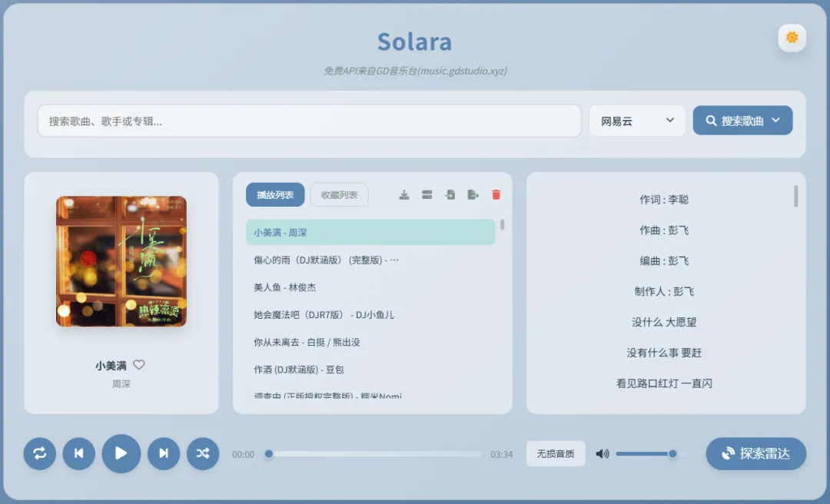Clear the playlist with the red trash icon
This screenshot has height=504, width=830.
496,194
